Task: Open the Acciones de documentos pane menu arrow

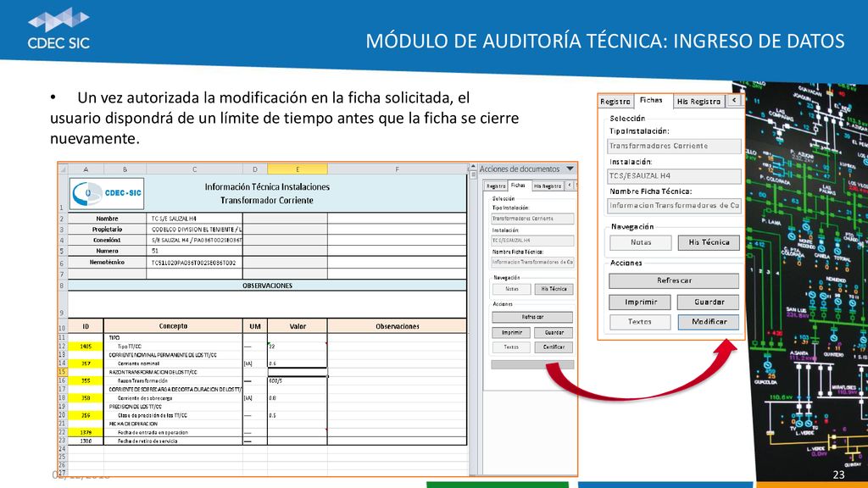Action: pyautogui.click(x=570, y=169)
